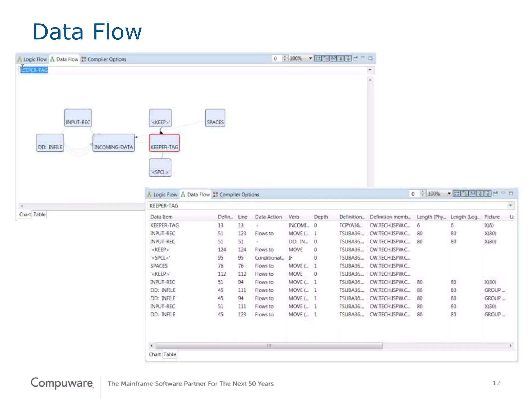Viewport: 532px width, 399px height.
Task: Select the SPACES node in the diagram
Action: click(x=215, y=118)
